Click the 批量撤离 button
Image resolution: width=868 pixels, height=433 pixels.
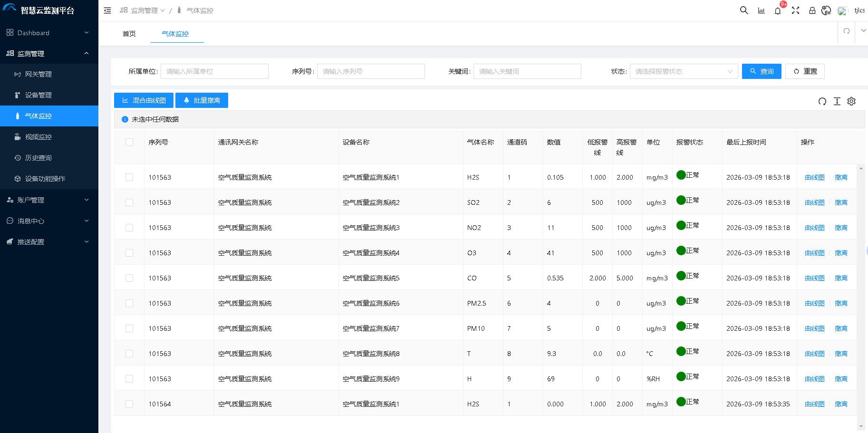[202, 100]
